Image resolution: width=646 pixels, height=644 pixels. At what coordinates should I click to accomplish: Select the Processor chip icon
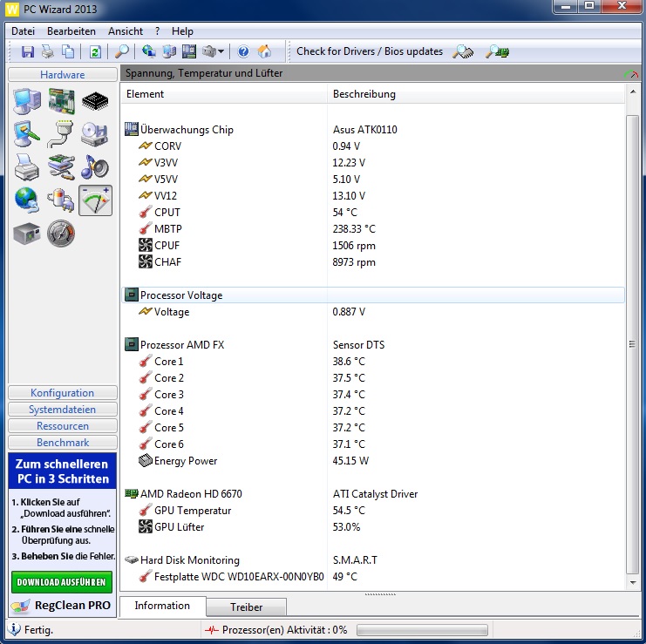click(95, 101)
